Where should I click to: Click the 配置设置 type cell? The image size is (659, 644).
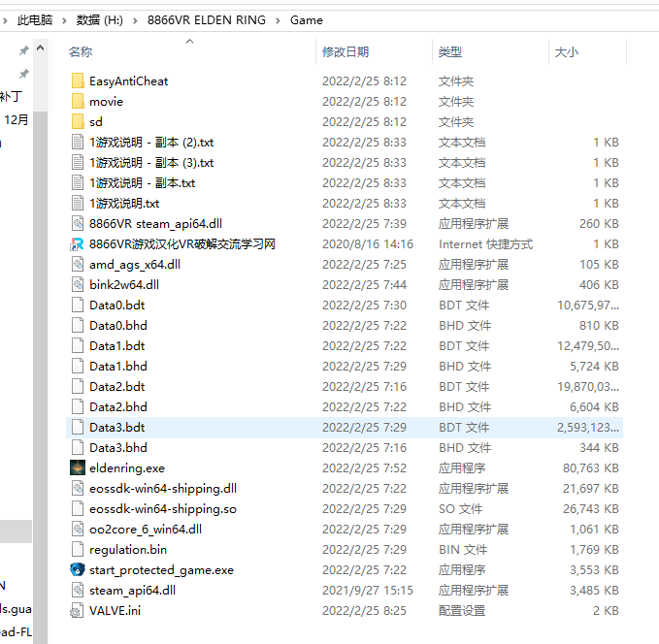[462, 610]
